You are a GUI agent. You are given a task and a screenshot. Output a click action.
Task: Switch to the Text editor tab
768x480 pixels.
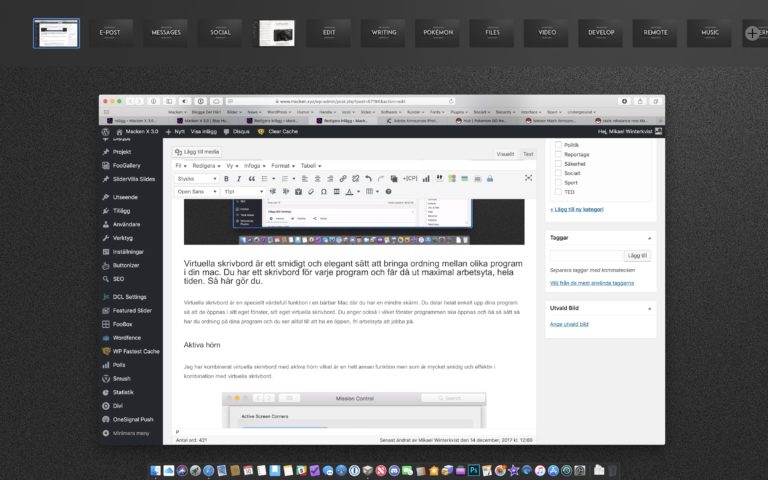coord(529,154)
